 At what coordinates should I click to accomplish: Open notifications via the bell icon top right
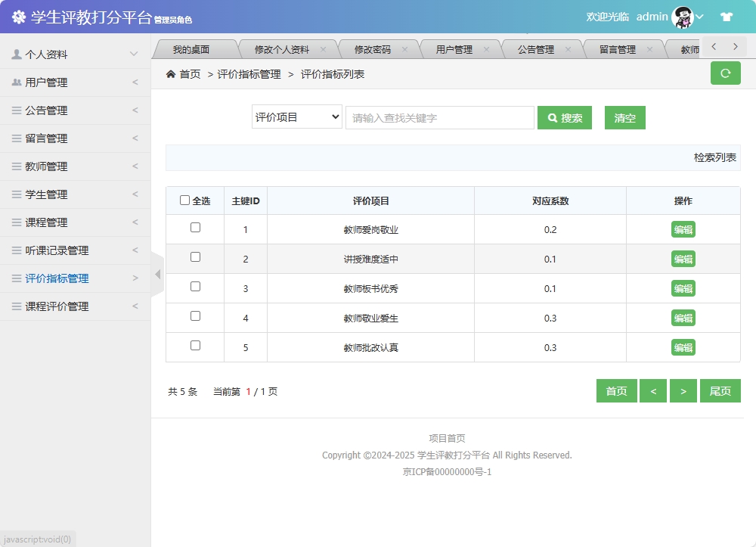[x=727, y=15]
